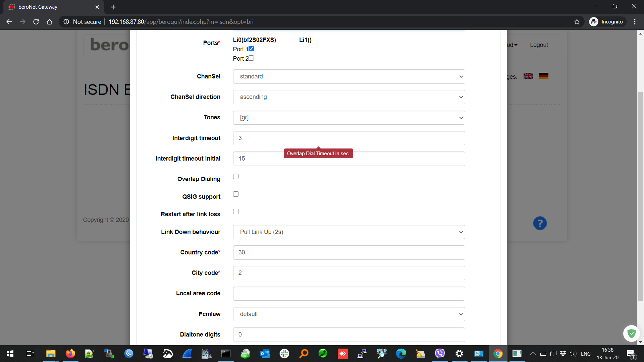
Task: Reload the page
Action: coord(36,22)
